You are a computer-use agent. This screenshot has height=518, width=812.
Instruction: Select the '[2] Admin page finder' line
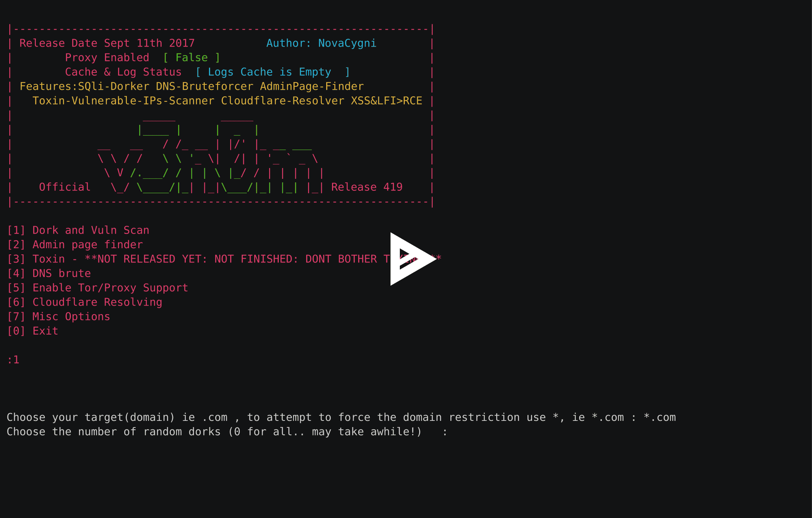75,245
